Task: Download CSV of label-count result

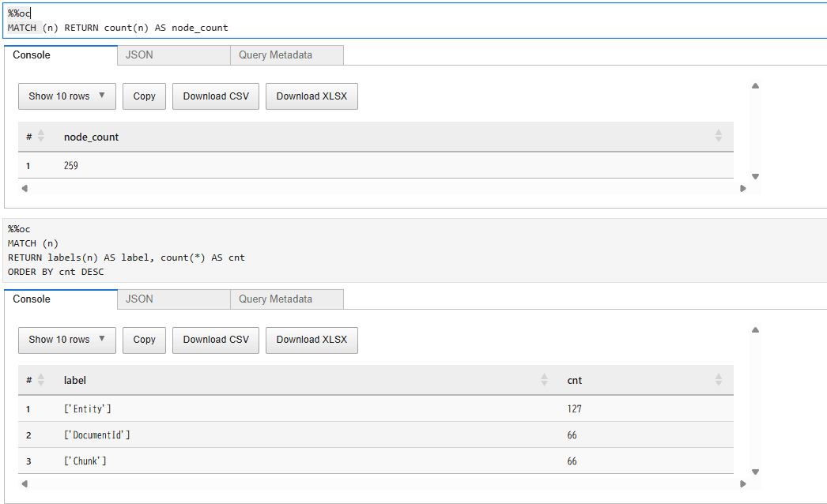Action: click(x=216, y=340)
